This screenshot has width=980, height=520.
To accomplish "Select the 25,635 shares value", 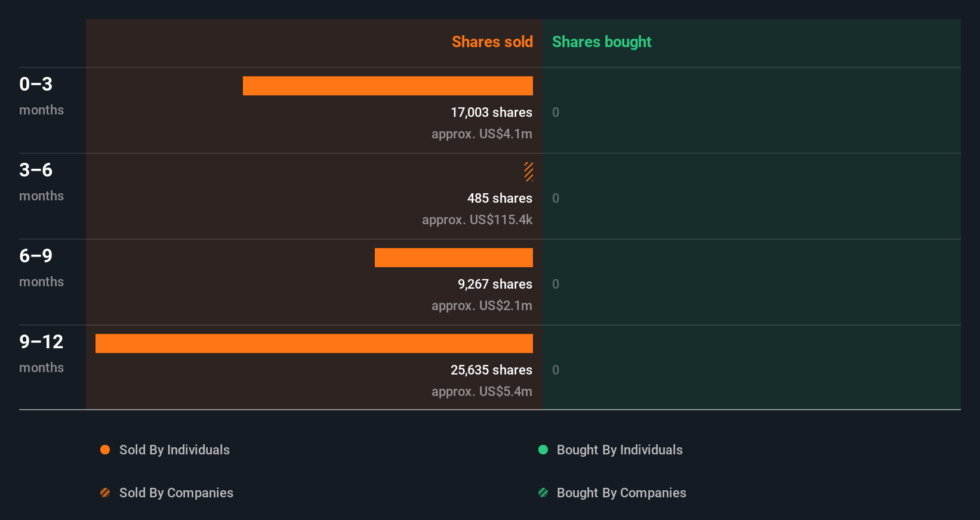I will point(491,370).
